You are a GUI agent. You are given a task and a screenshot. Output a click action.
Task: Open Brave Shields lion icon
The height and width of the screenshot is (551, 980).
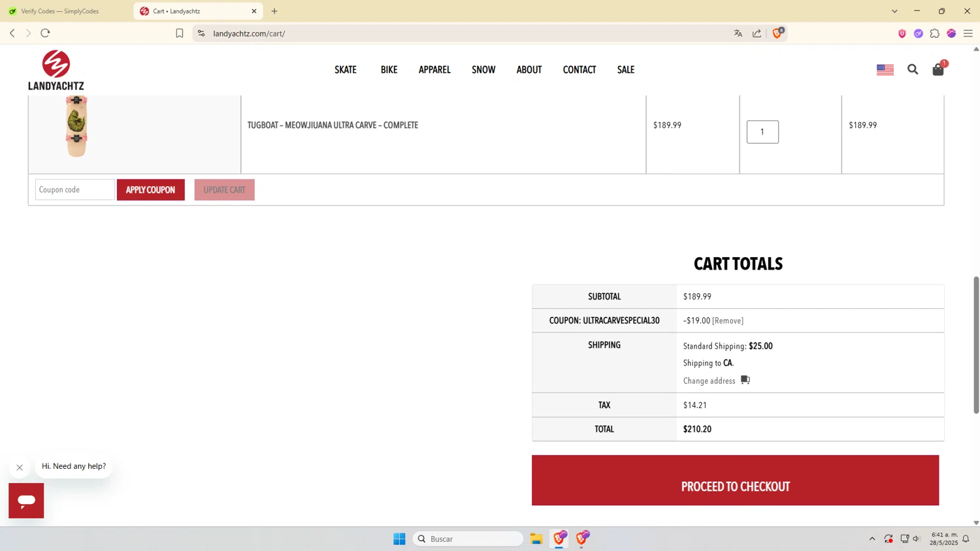(x=777, y=33)
